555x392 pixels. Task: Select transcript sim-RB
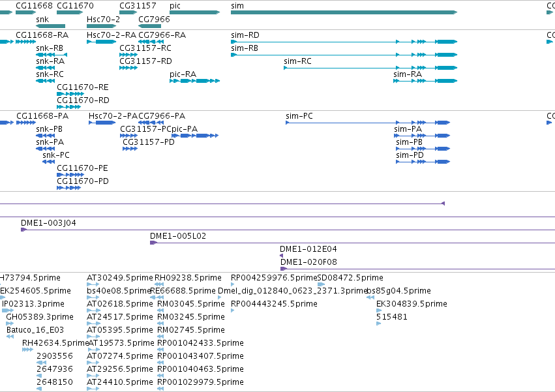coord(344,55)
